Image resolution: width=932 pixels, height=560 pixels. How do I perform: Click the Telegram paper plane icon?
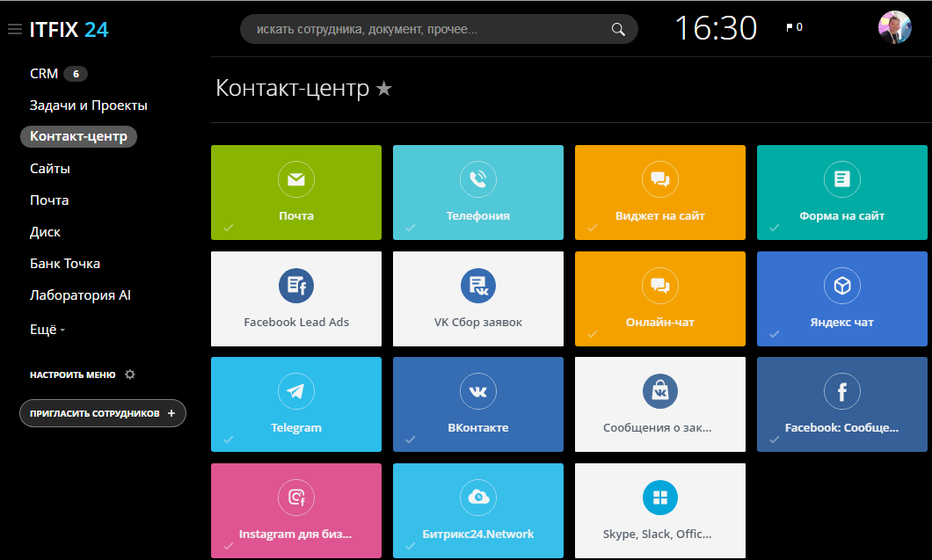coord(296,391)
